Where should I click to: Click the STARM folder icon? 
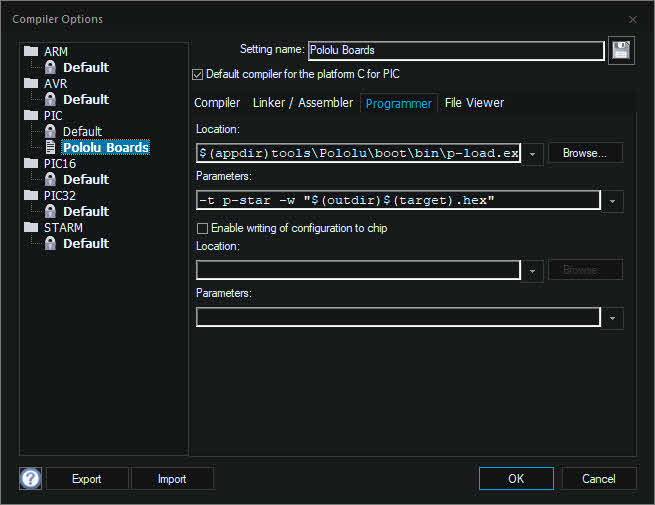pos(31,227)
